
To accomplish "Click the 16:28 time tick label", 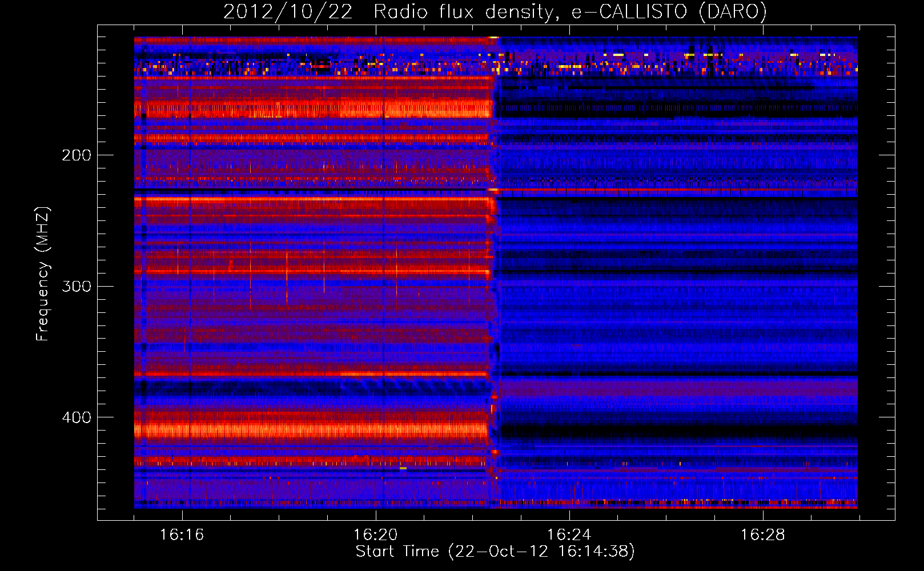I will [x=762, y=535].
